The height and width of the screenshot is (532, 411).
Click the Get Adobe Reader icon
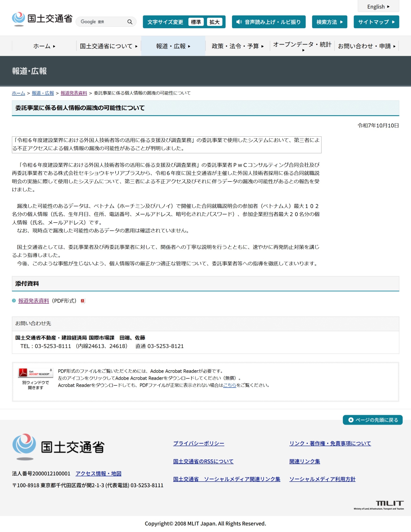(35, 373)
